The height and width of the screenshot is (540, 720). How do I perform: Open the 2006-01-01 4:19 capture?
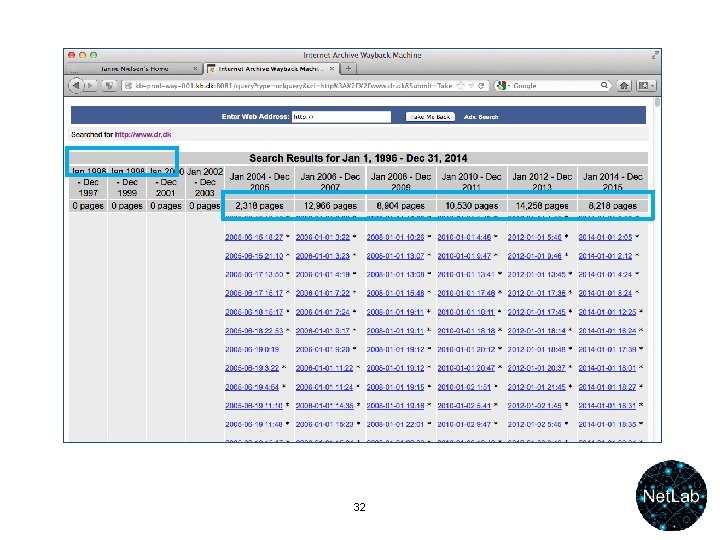pyautogui.click(x=323, y=274)
